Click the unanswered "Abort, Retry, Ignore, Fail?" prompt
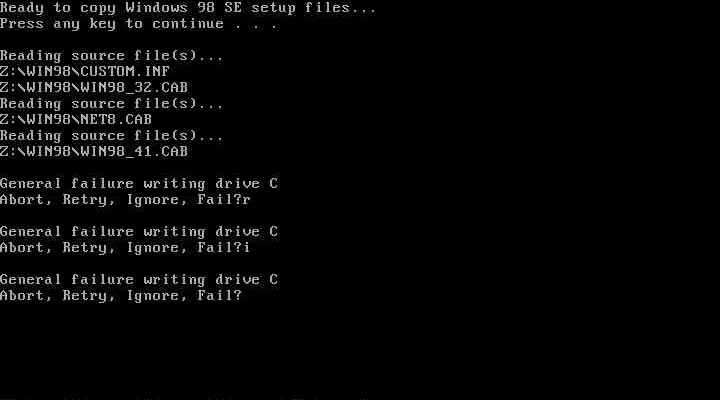 click(121, 296)
